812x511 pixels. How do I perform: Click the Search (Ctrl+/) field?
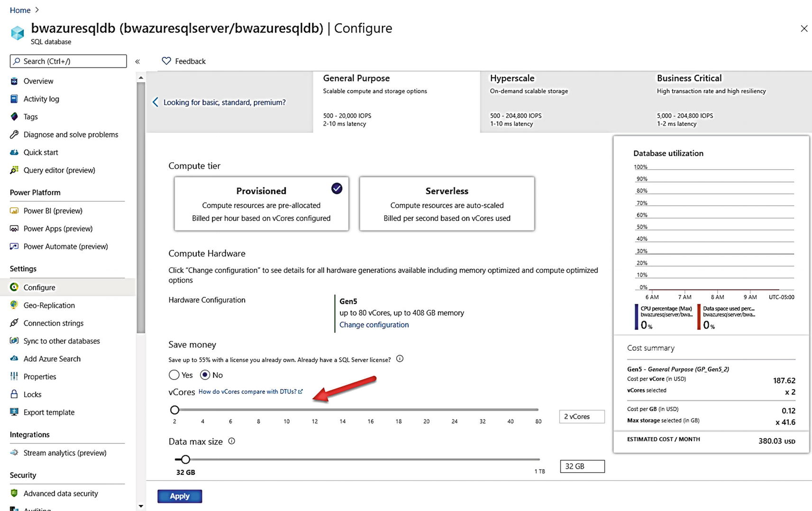click(x=68, y=61)
